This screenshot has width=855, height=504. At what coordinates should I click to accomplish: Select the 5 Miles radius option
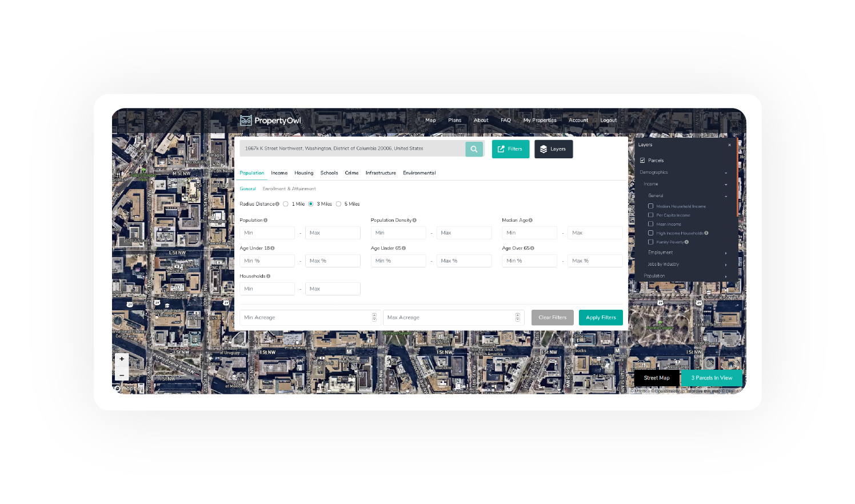pos(338,204)
